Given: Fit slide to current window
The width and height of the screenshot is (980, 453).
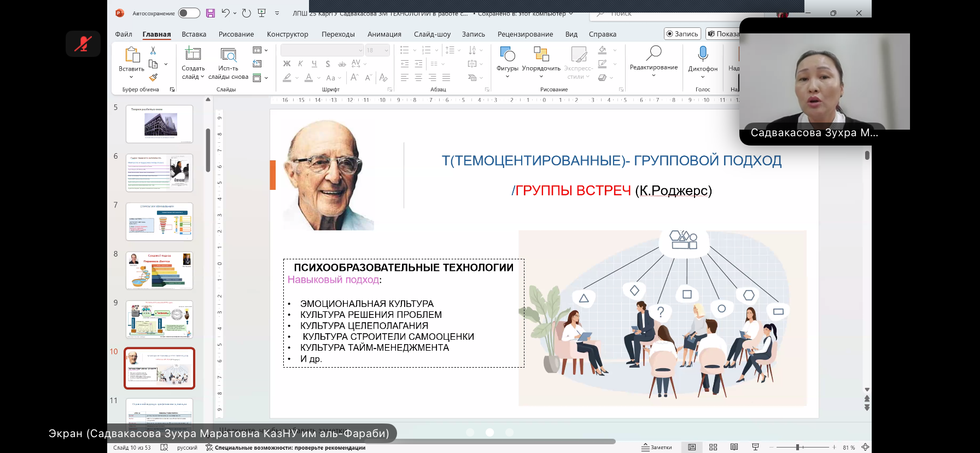Looking at the screenshot, I should [865, 447].
